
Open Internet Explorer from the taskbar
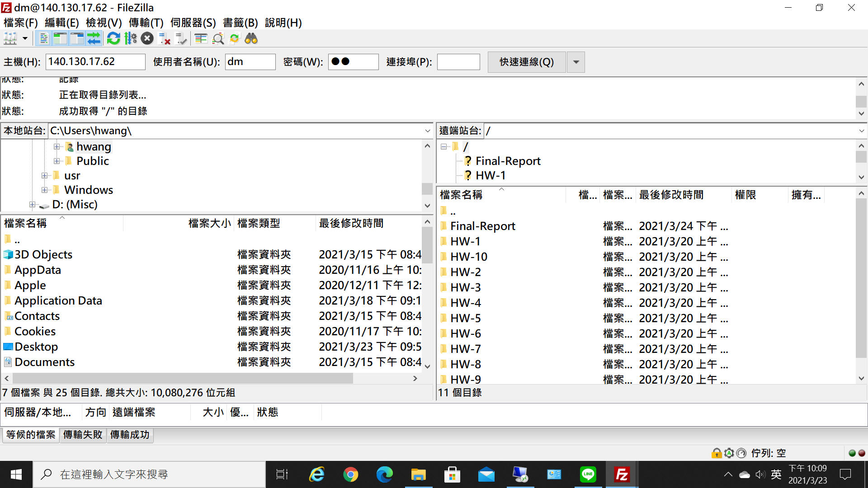(x=316, y=474)
